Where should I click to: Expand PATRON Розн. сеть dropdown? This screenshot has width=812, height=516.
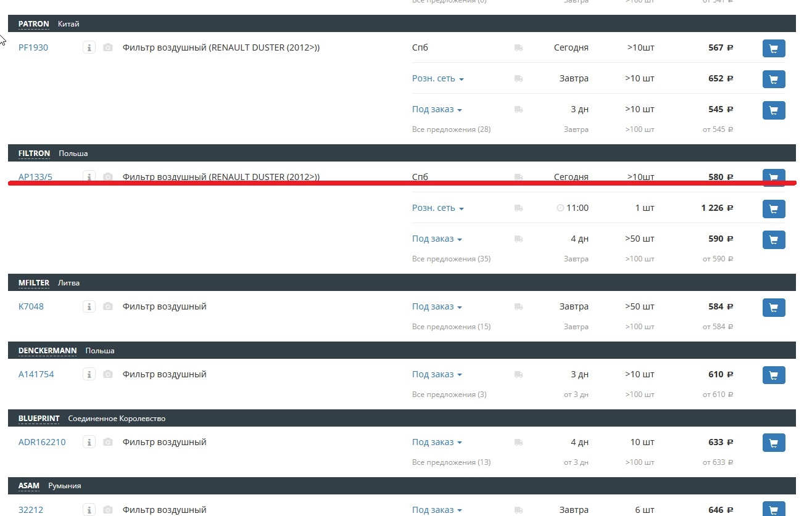click(437, 78)
